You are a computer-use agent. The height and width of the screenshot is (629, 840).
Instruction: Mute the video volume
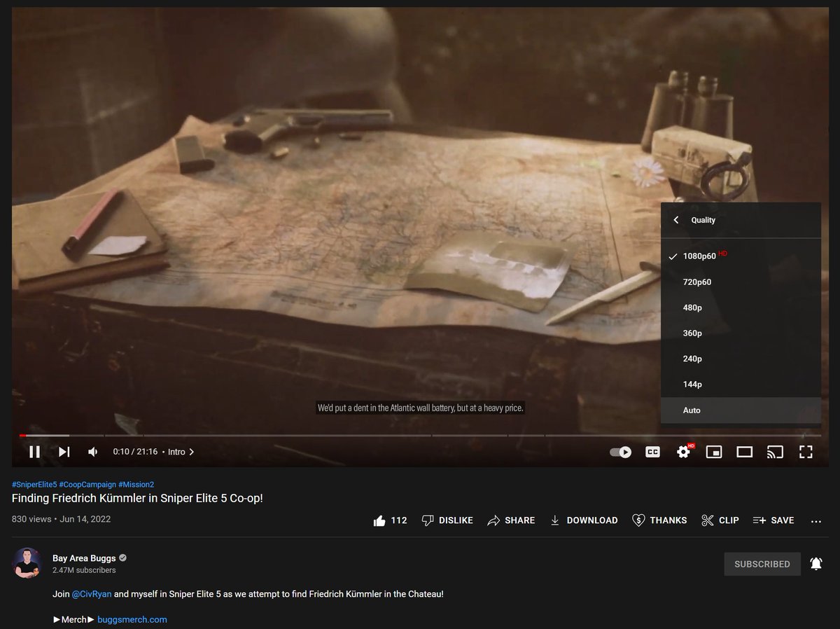coord(93,452)
